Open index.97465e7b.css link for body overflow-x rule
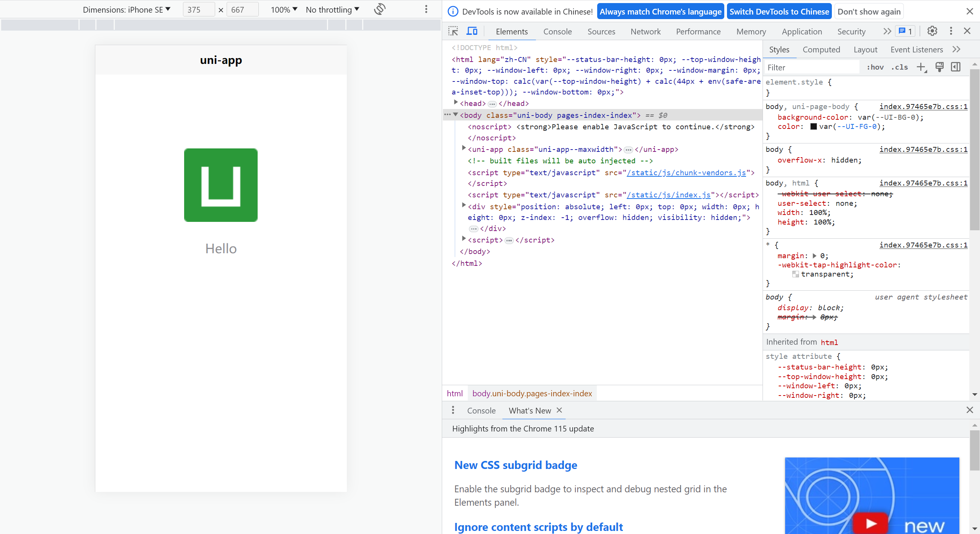The width and height of the screenshot is (980, 534). point(923,149)
